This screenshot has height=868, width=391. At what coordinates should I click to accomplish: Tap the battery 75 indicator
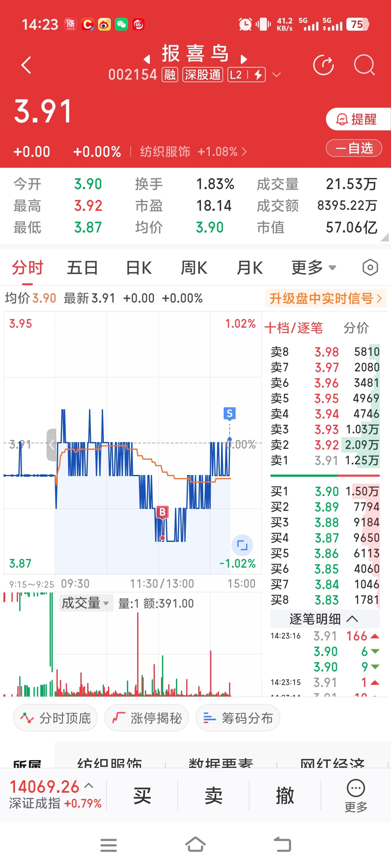coord(357,24)
